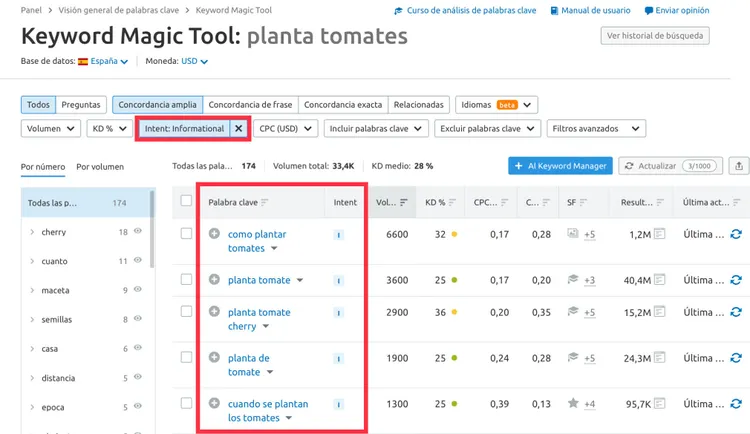This screenshot has height=434, width=750.
Task: Check the box for 'planta tomate cherry'
Action: (x=186, y=312)
